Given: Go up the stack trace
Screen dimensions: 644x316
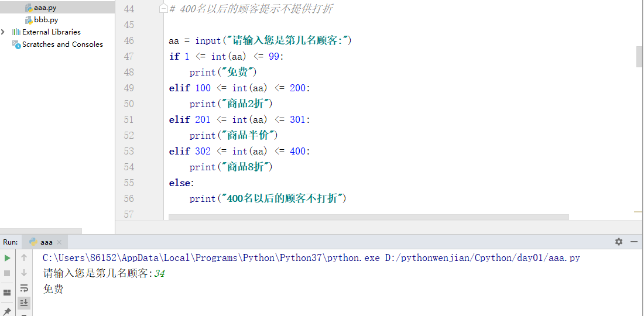Looking at the screenshot, I should tap(24, 257).
